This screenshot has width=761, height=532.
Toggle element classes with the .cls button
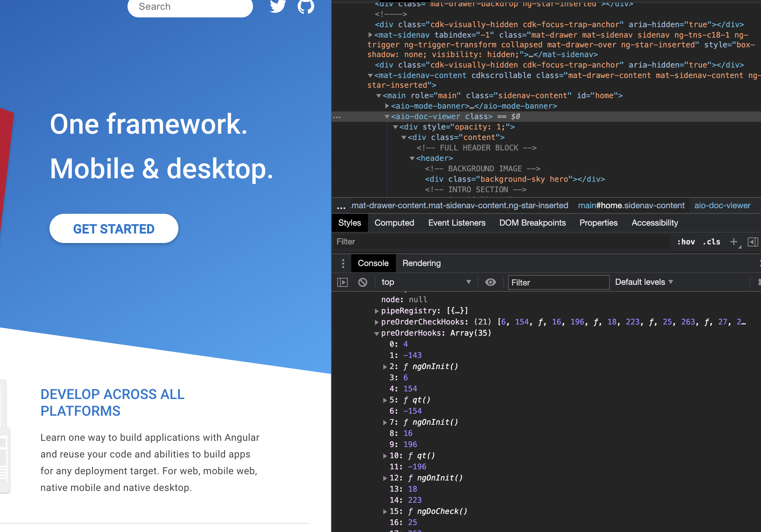pos(711,242)
